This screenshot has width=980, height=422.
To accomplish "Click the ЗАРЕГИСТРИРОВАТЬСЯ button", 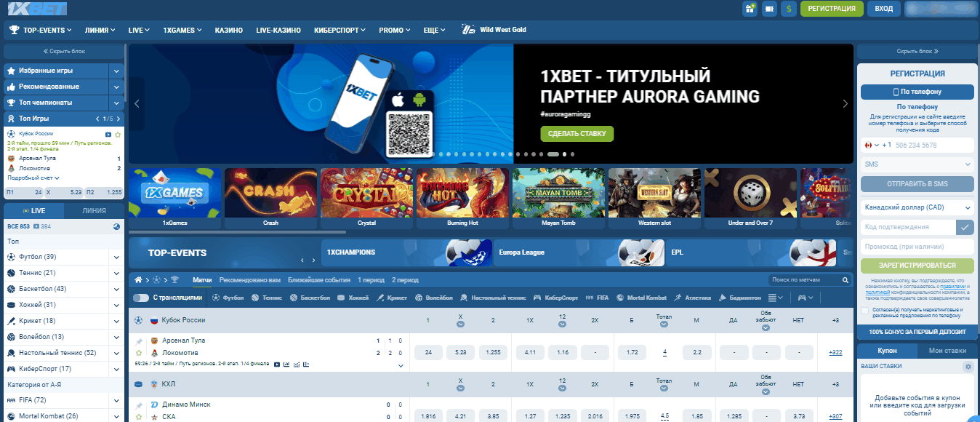I will point(916,265).
